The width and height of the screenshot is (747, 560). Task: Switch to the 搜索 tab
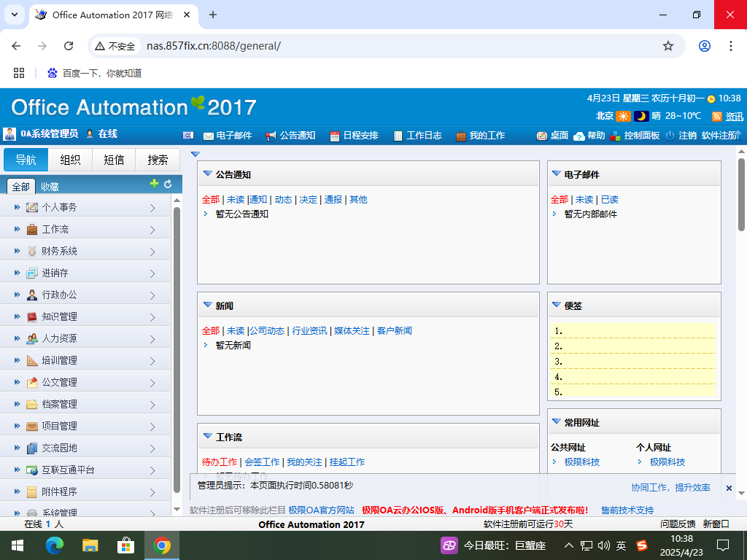(158, 160)
